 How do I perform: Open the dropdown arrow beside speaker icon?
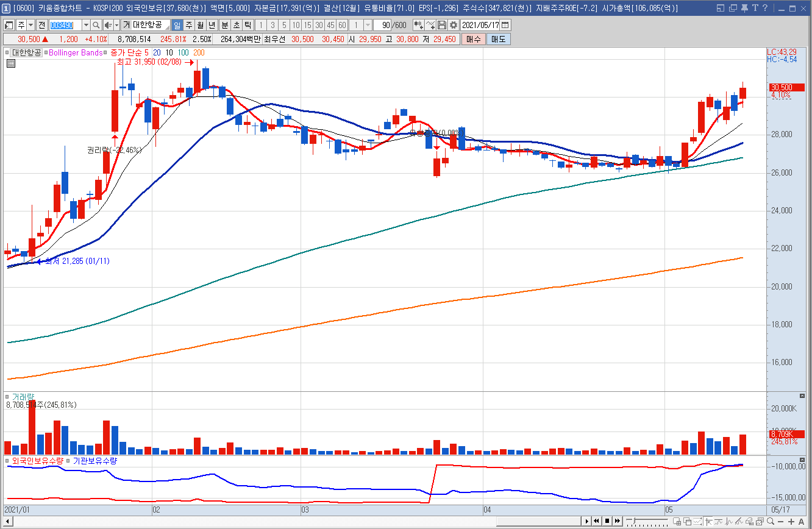click(116, 25)
